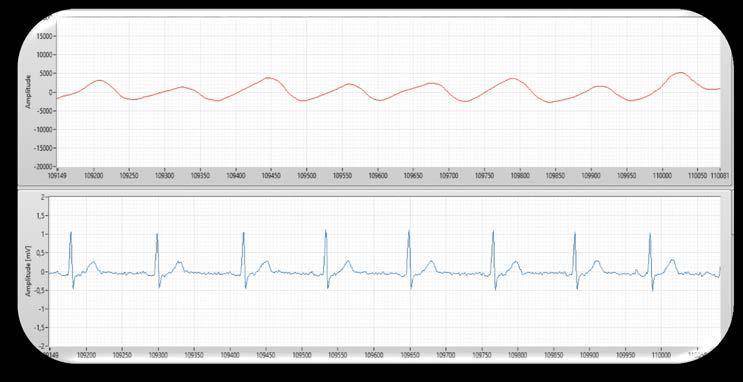Image resolution: width=743 pixels, height=382 pixels.
Task: Select the 109750 tick on lower graph X axis
Action: 482,354
